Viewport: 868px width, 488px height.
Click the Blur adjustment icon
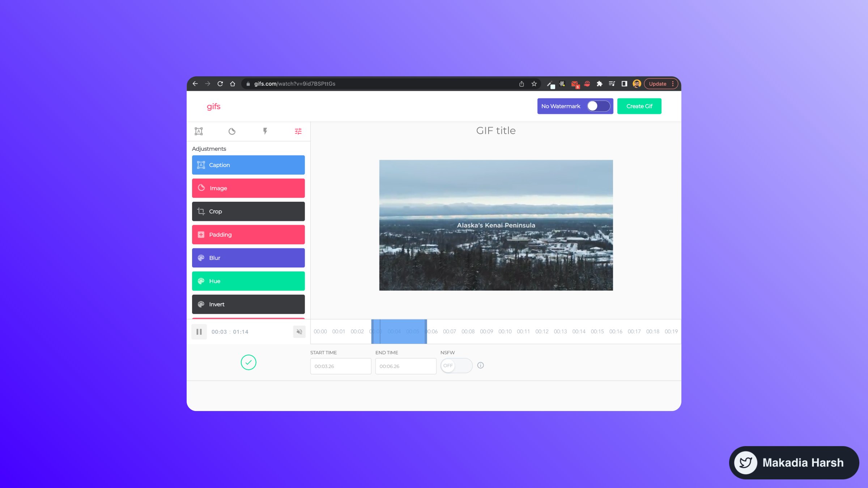(x=201, y=257)
